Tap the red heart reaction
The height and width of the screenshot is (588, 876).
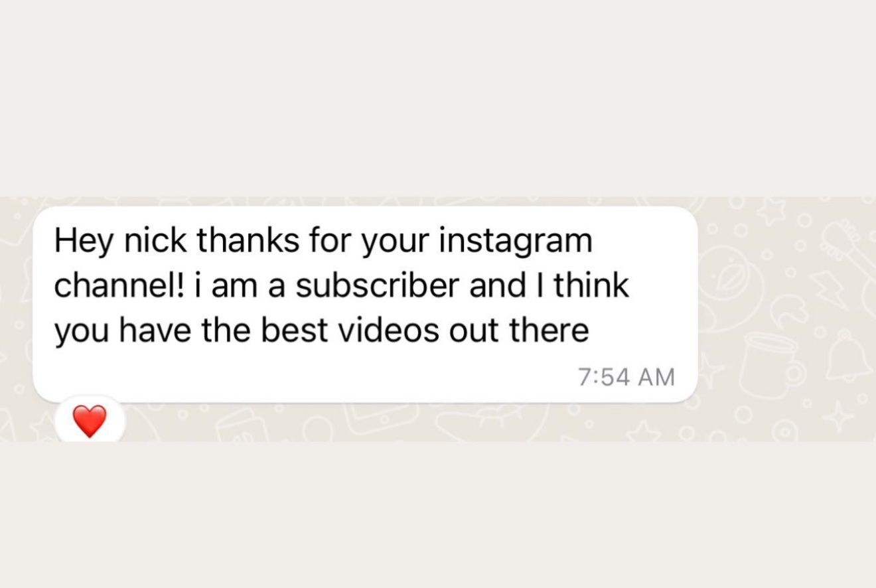tap(90, 421)
